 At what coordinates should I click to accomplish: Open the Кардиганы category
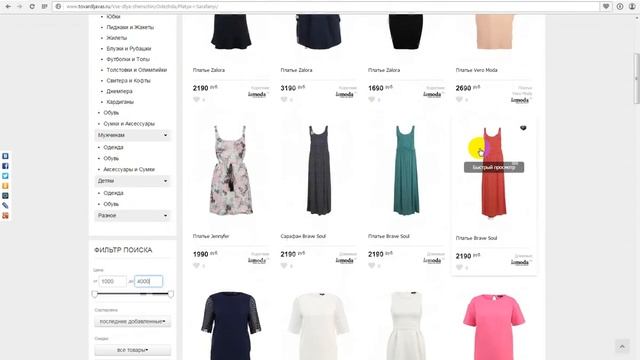click(120, 102)
